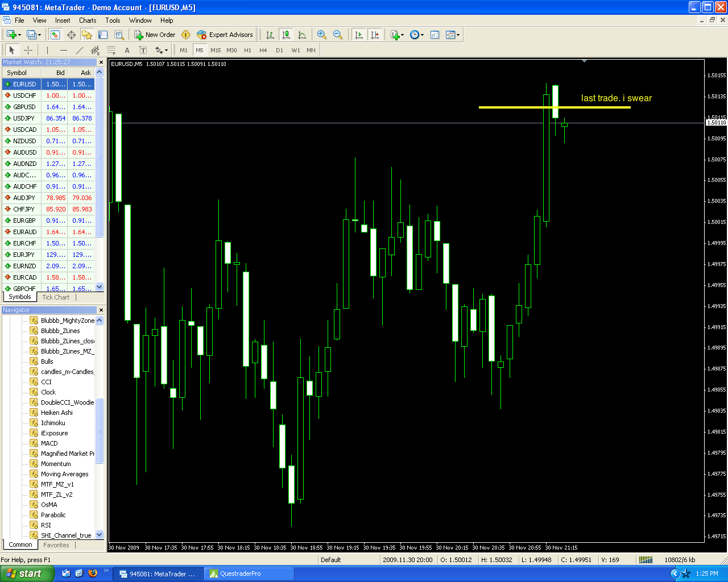Launch Firefox from the quick launch bar
Viewport: 728px width, 582px height.
click(x=93, y=573)
